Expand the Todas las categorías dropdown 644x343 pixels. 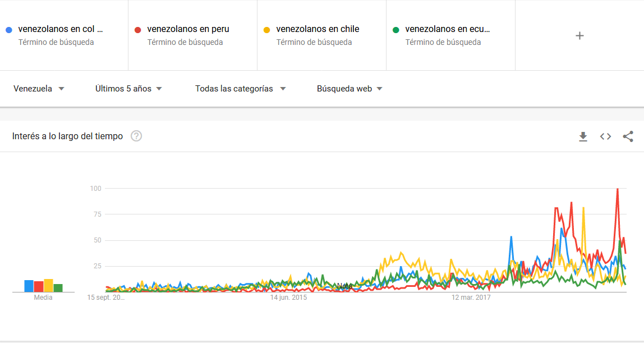[240, 89]
